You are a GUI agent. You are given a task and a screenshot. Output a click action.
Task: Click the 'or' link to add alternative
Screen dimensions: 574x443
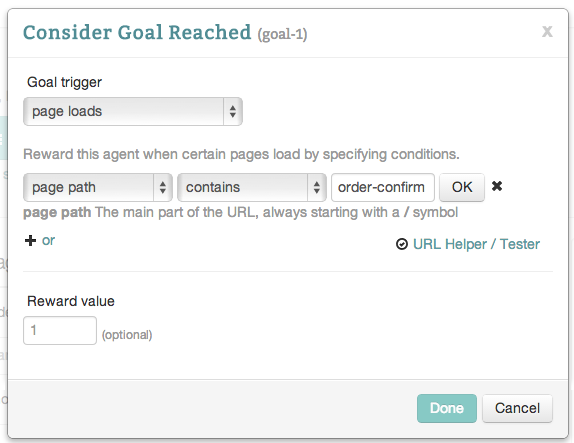48,241
